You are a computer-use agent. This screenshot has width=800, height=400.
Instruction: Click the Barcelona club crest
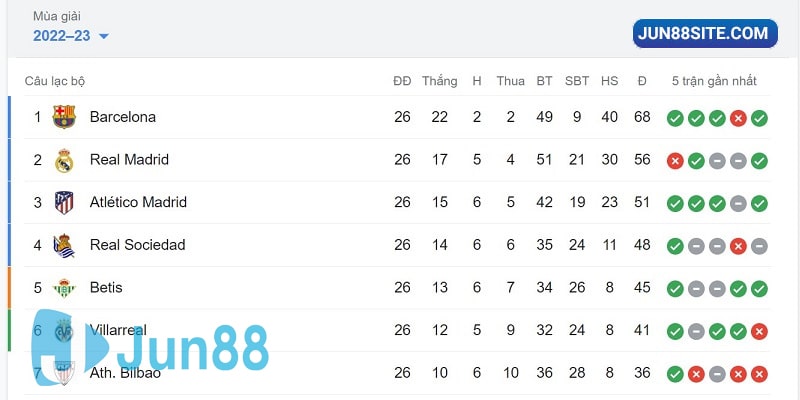tap(64, 117)
